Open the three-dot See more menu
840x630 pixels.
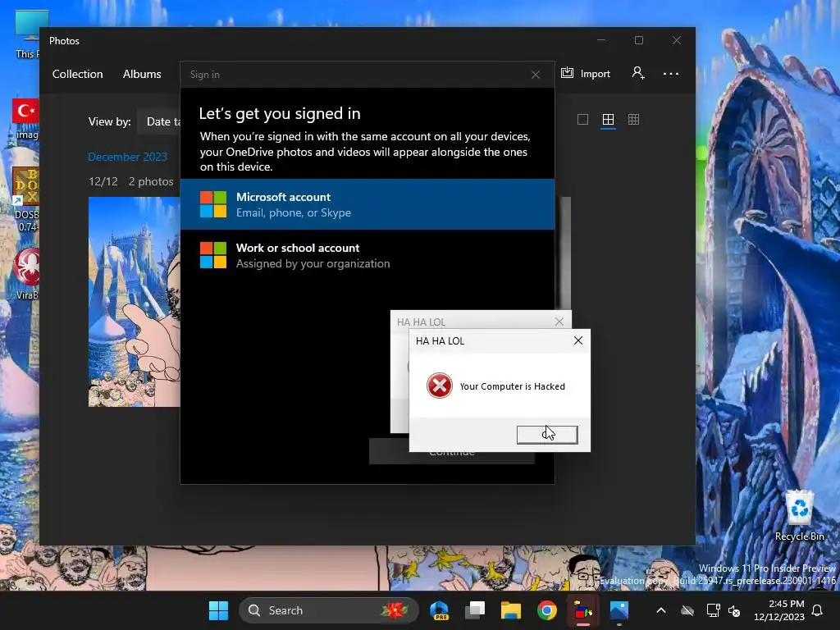click(x=671, y=74)
